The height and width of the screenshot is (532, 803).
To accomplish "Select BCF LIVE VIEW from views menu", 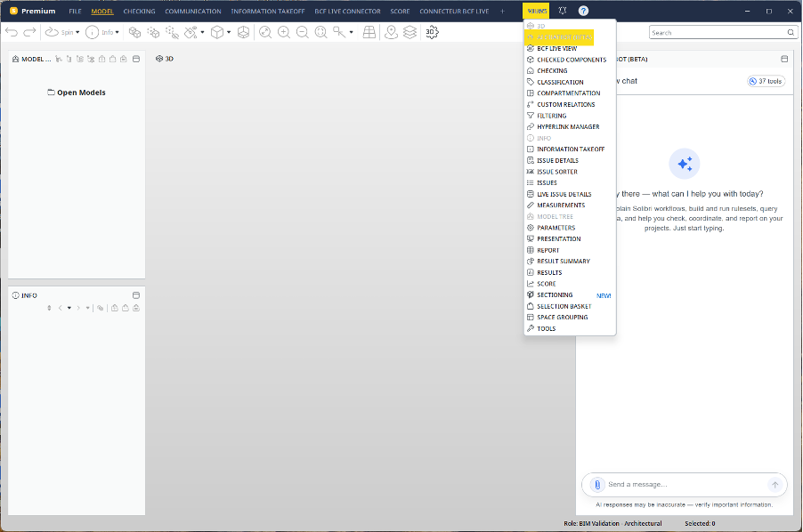I will click(x=570, y=49).
